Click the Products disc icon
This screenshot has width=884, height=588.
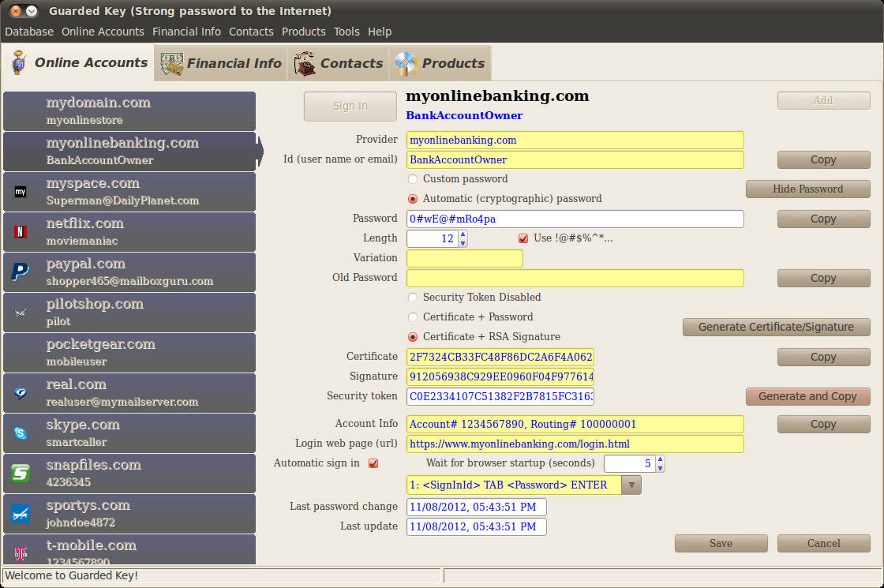click(406, 63)
